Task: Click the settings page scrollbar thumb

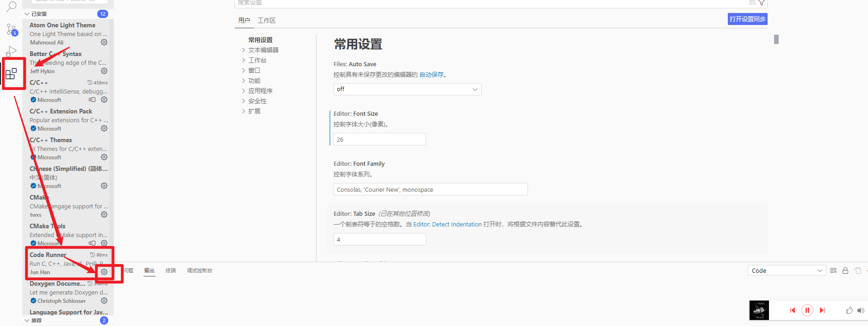Action: 776,39
